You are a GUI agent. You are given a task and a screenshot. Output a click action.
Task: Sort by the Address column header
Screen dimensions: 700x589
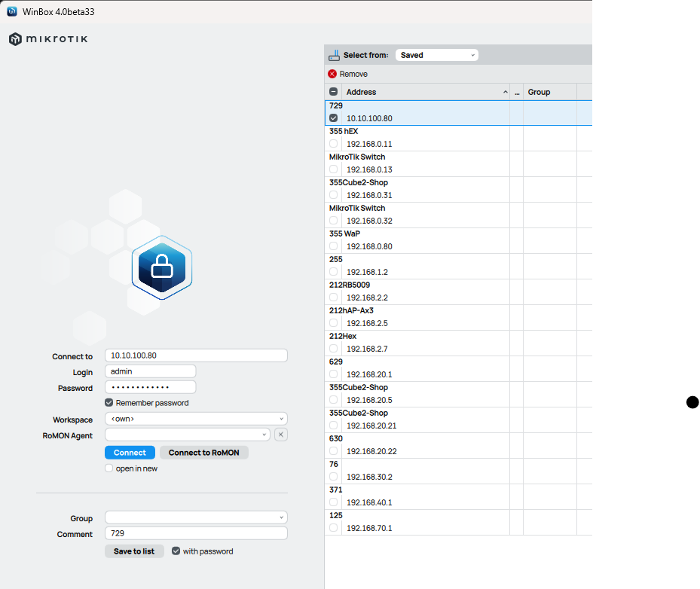click(426, 92)
